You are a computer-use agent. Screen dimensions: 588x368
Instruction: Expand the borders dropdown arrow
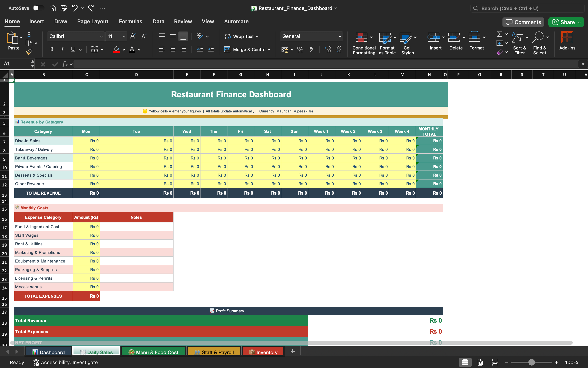pos(102,50)
